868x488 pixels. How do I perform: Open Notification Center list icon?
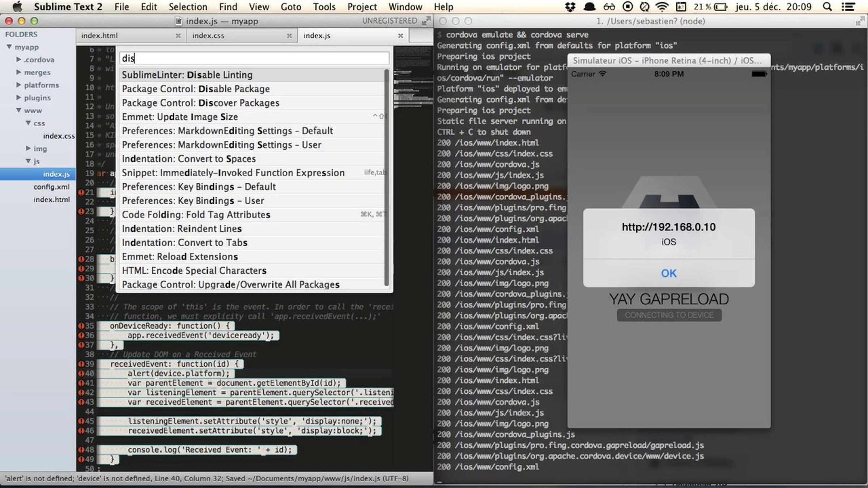[x=848, y=7]
